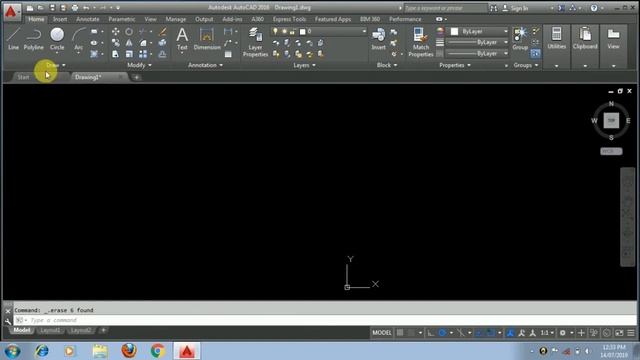Click the Offset tool in Modify
The height and width of the screenshot is (360, 640).
[162, 54]
